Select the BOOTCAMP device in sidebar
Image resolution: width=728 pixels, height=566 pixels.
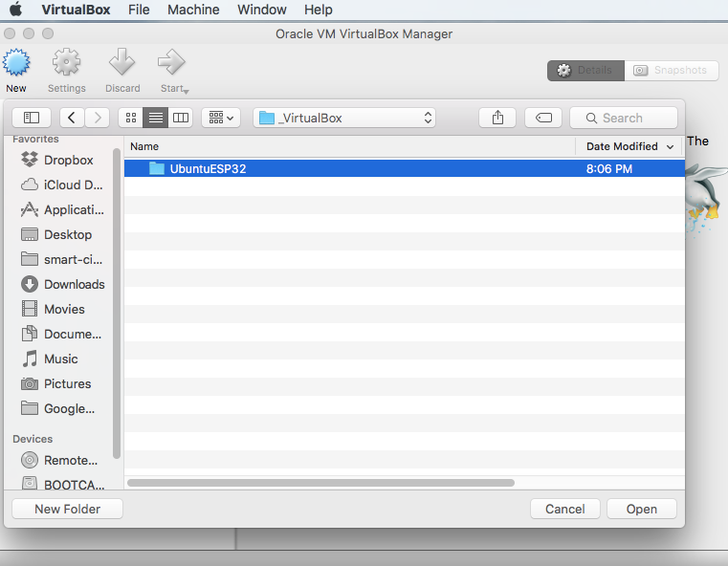[x=63, y=485]
